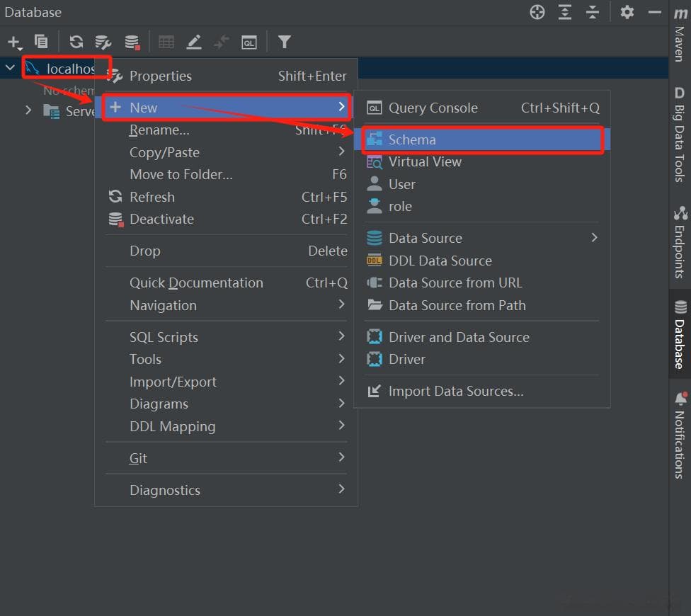Screen dimensions: 691x616
Task: Expand the DDL Mapping submenu
Action: 226,426
